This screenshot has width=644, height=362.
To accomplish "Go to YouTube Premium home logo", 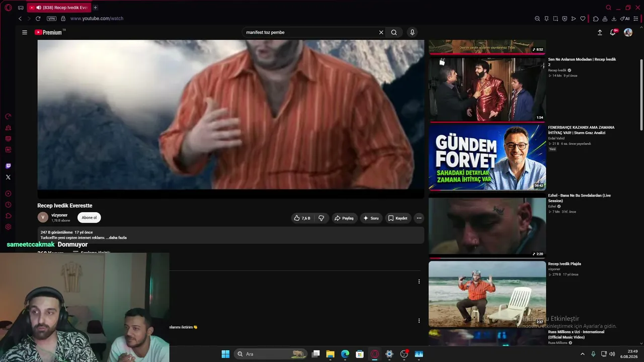I will coord(48,32).
